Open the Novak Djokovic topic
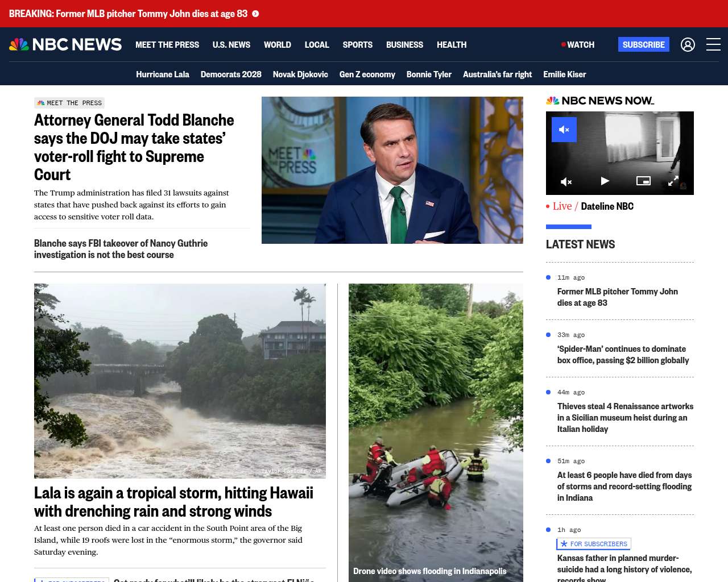 [x=300, y=74]
